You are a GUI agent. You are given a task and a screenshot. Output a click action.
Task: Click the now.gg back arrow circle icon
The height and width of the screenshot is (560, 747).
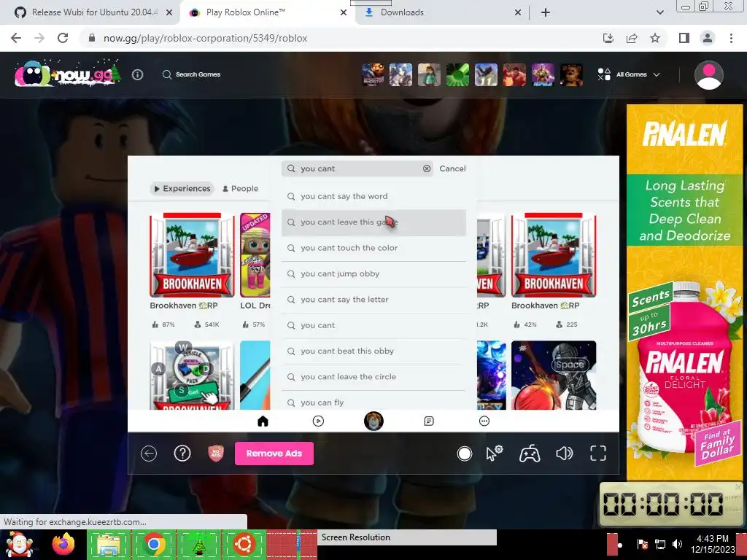pos(149,454)
